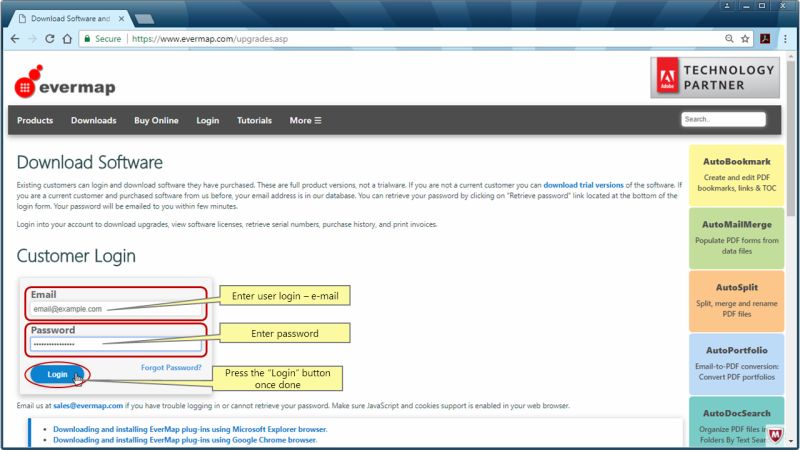Open Google Chrome plug-in install guide link
This screenshot has width=800, height=450.
coord(185,440)
